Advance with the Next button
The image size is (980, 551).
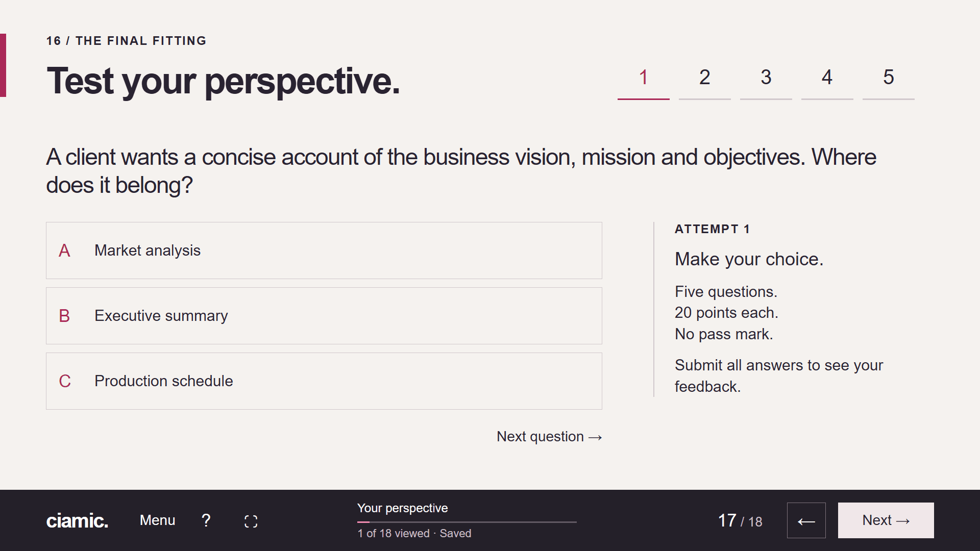pyautogui.click(x=886, y=520)
